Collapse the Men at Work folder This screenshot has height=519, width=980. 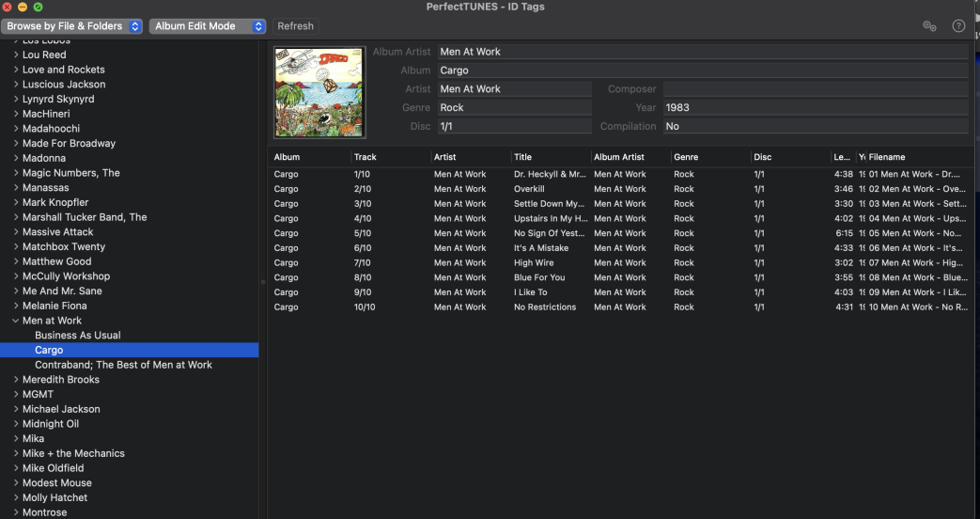16,321
